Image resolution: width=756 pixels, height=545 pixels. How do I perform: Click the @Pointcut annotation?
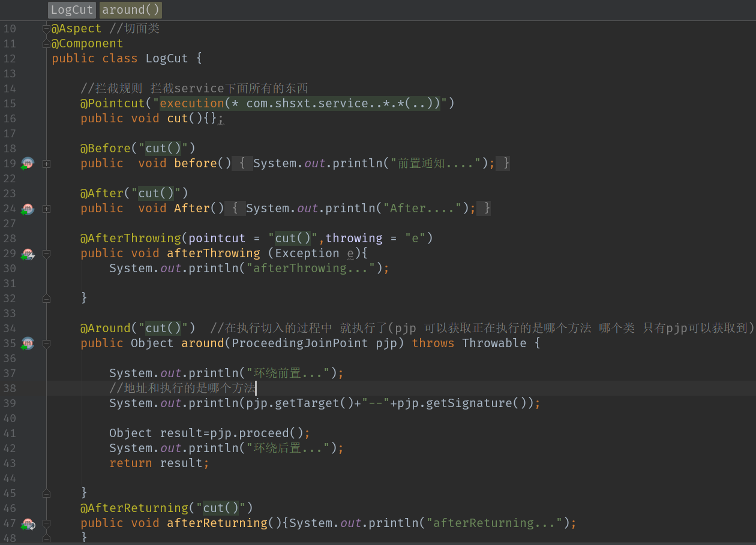(113, 103)
